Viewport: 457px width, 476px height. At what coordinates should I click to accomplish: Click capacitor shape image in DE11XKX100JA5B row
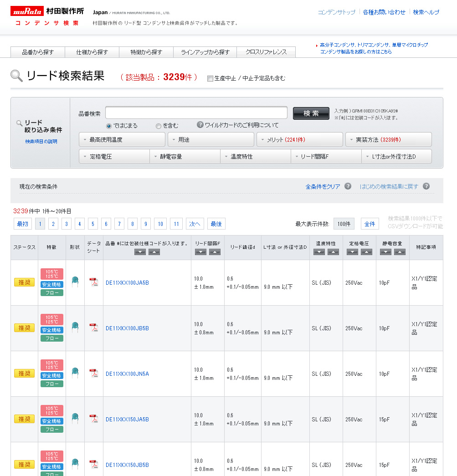point(75,282)
